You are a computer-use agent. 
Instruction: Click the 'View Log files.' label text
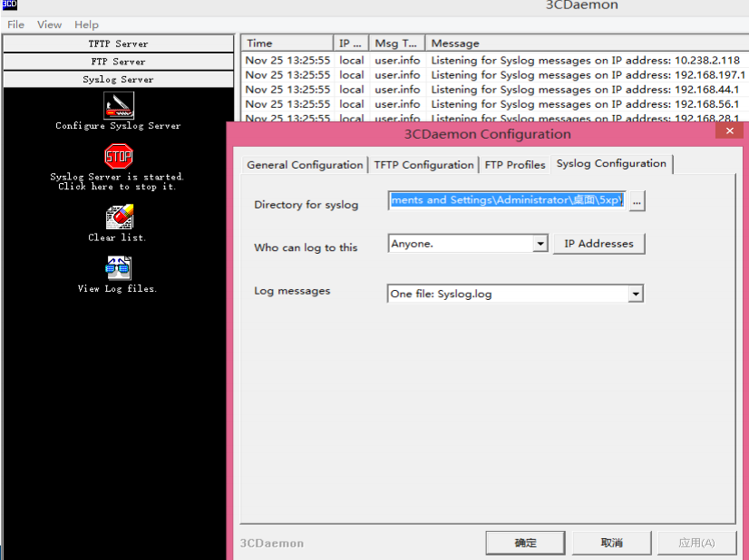(118, 288)
